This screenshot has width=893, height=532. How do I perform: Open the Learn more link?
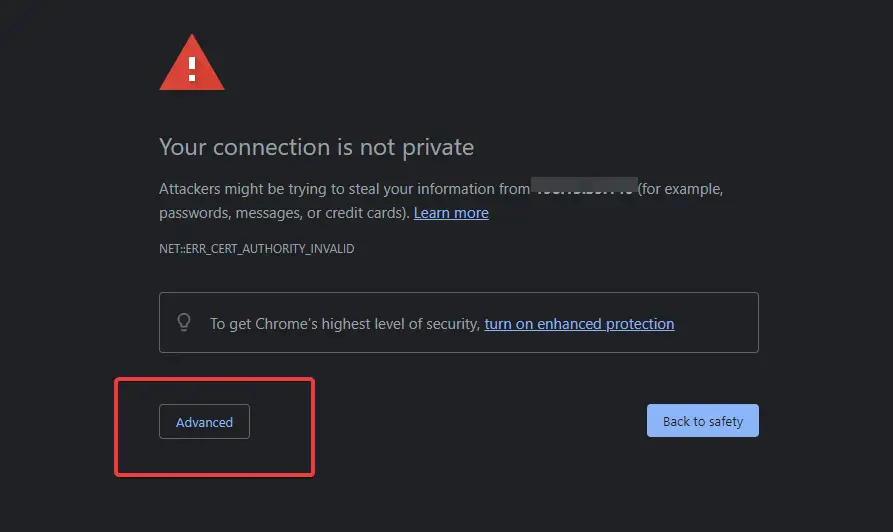[x=451, y=213]
